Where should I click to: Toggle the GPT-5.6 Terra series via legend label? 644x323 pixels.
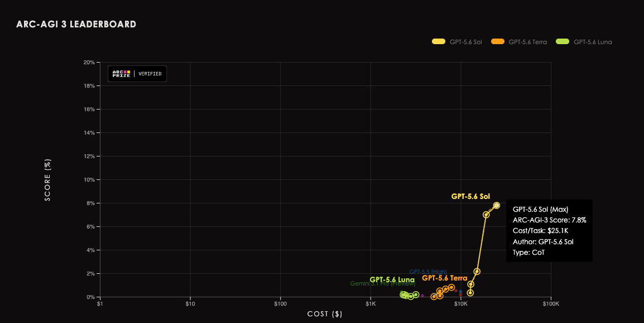point(528,42)
